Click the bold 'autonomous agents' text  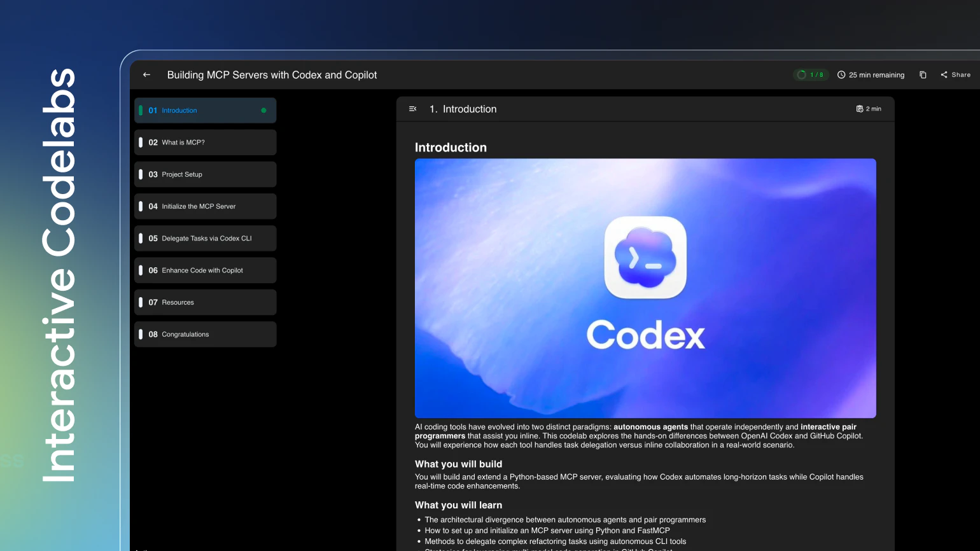(x=650, y=427)
